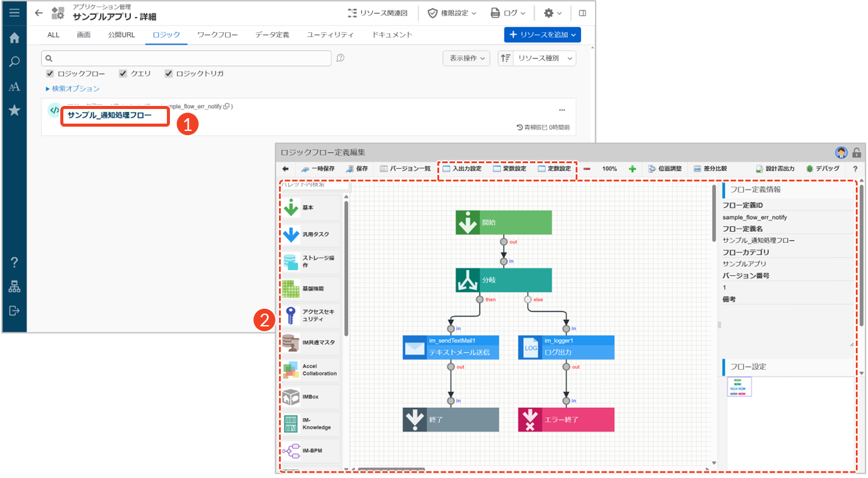Open the 表示操作 dropdown
868x478 pixels.
(x=466, y=58)
